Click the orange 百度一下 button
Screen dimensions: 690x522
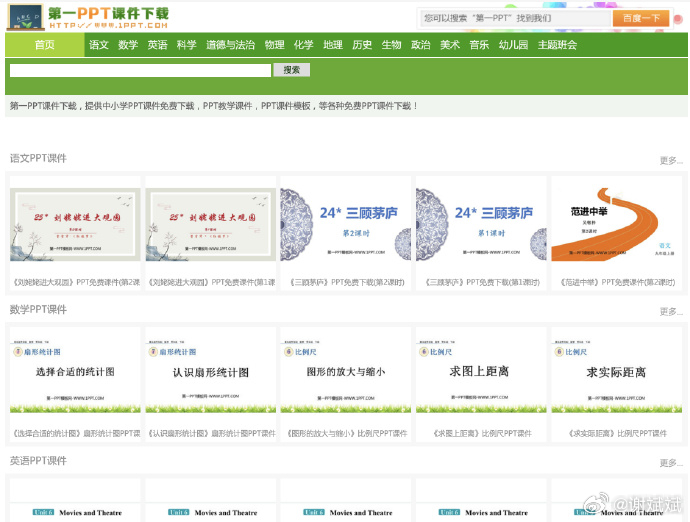pos(641,18)
